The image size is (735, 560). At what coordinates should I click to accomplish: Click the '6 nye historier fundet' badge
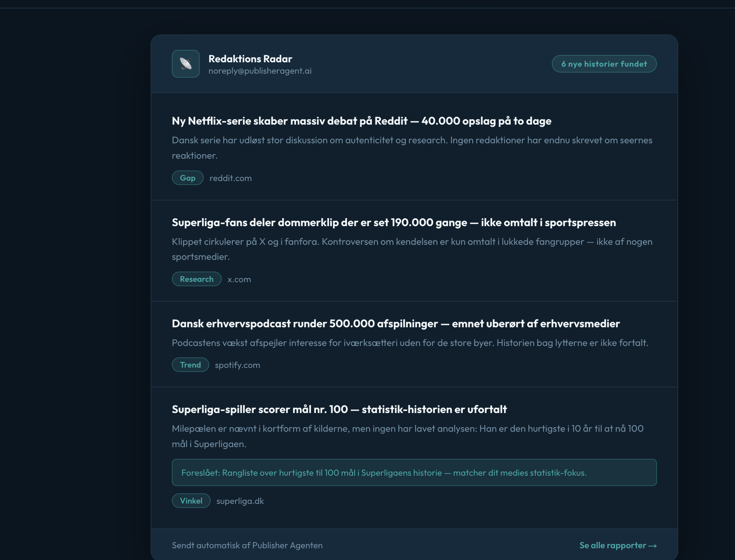coord(604,64)
